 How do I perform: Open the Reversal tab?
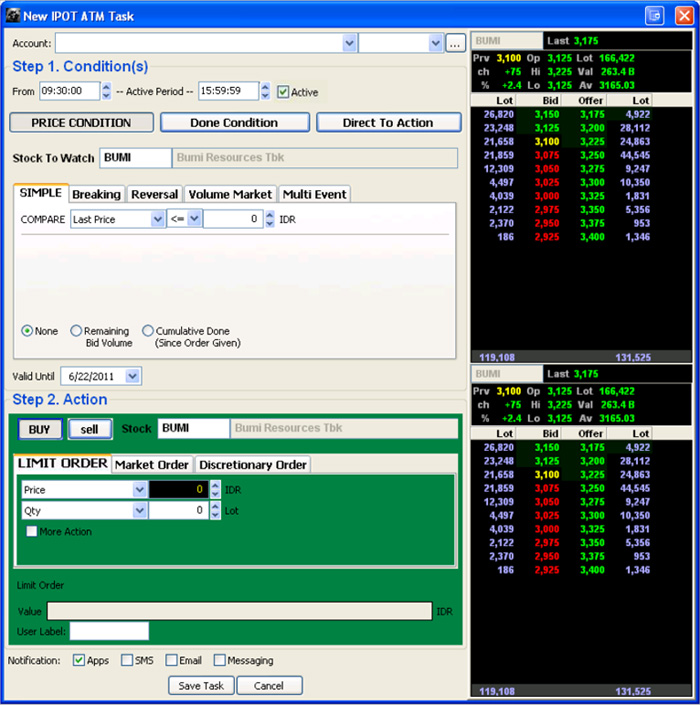click(154, 194)
